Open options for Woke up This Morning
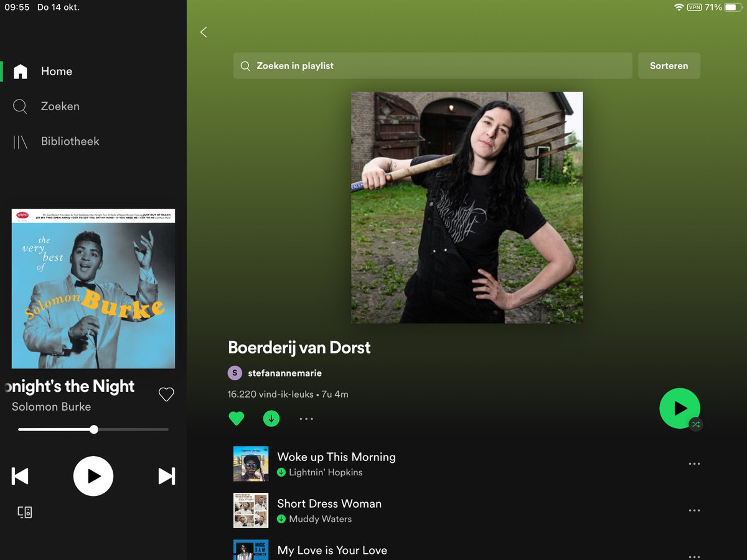This screenshot has height=560, width=747. point(694,464)
